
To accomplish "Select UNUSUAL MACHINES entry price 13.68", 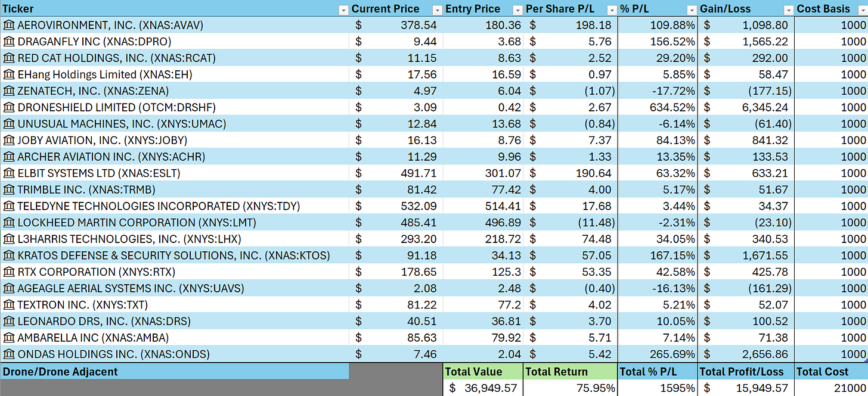I will tap(483, 124).
